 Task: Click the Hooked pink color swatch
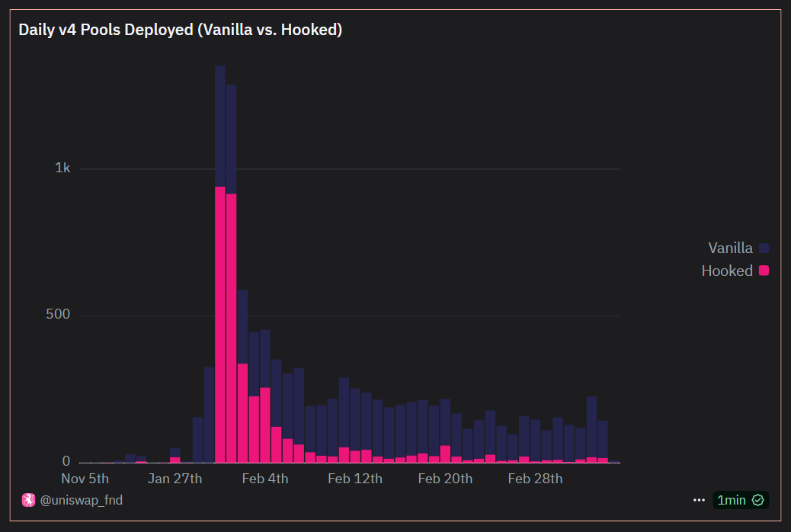(x=764, y=271)
